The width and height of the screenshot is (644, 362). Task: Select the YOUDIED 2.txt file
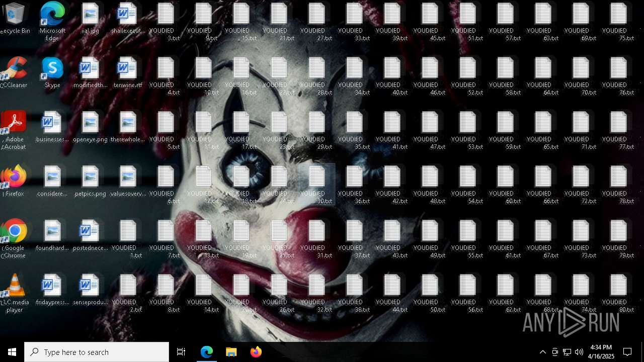tap(128, 294)
